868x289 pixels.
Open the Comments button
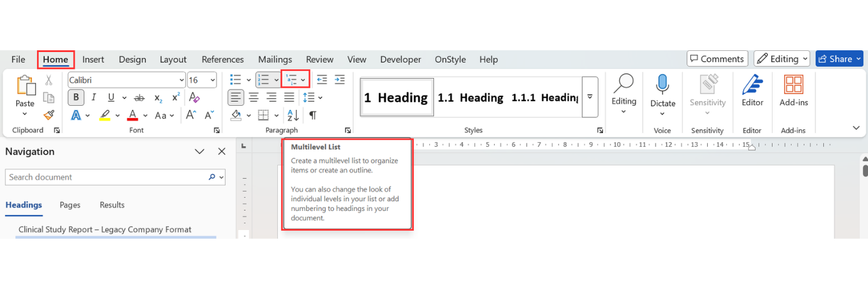tap(718, 59)
